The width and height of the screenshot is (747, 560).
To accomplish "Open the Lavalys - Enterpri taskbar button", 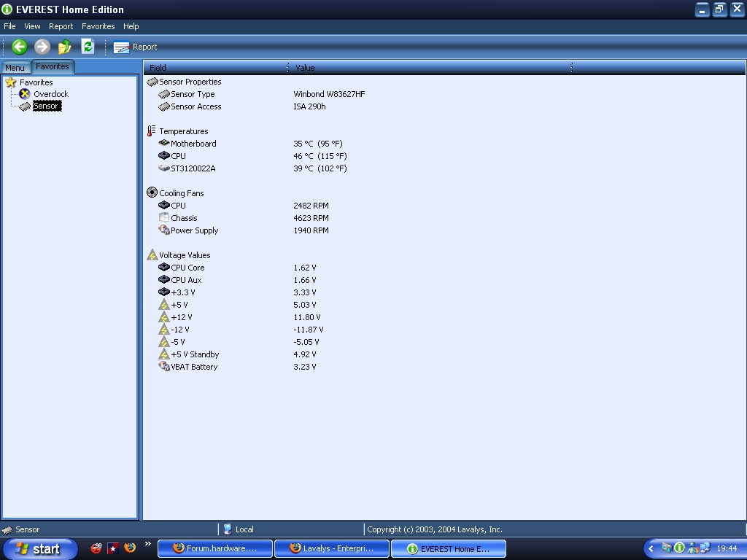I will click(x=332, y=548).
